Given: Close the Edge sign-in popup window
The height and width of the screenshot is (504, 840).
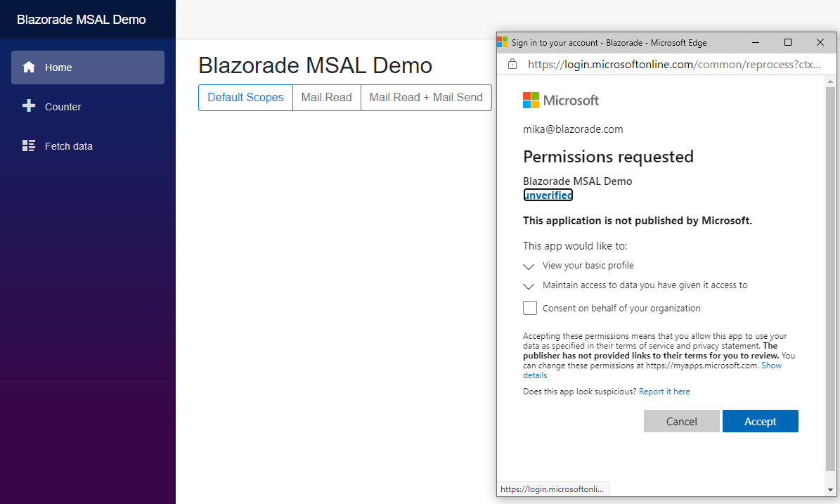Looking at the screenshot, I should click(820, 42).
